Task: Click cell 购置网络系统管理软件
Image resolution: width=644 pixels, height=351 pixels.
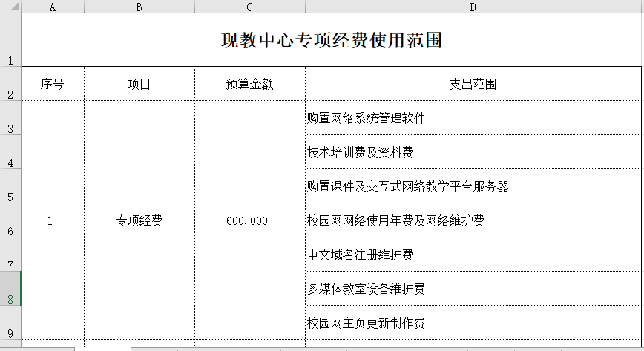Action: click(473, 118)
